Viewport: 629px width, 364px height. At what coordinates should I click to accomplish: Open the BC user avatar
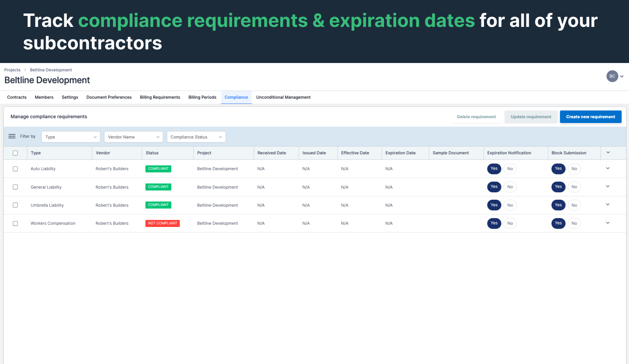[612, 76]
